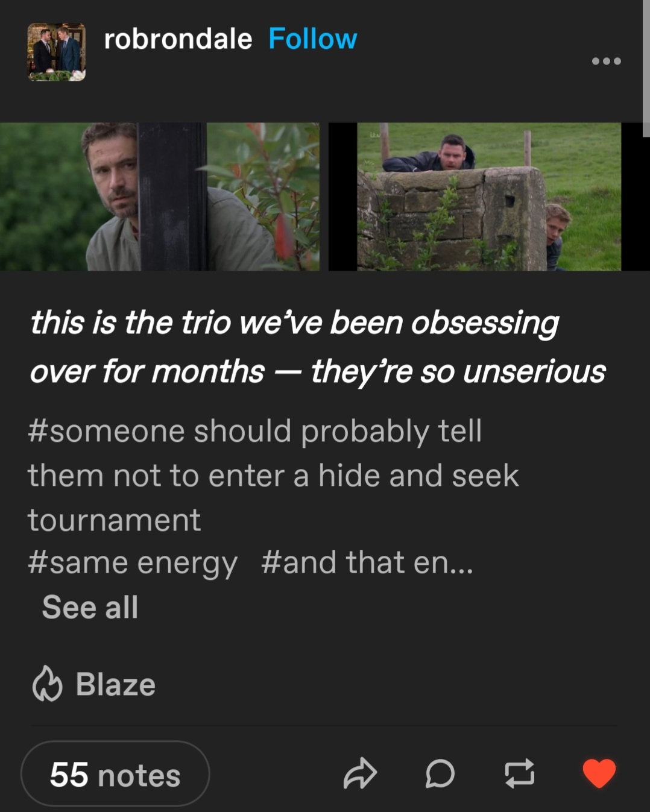650x812 pixels.
Task: Expand the tags with See all
Action: [x=90, y=607]
